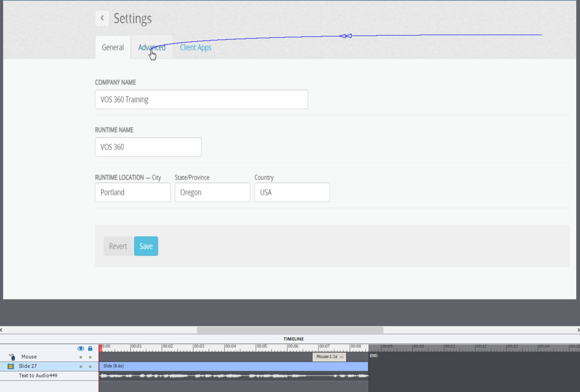
Task: Toggle visibility dot for Slide 27
Action: [81, 367]
